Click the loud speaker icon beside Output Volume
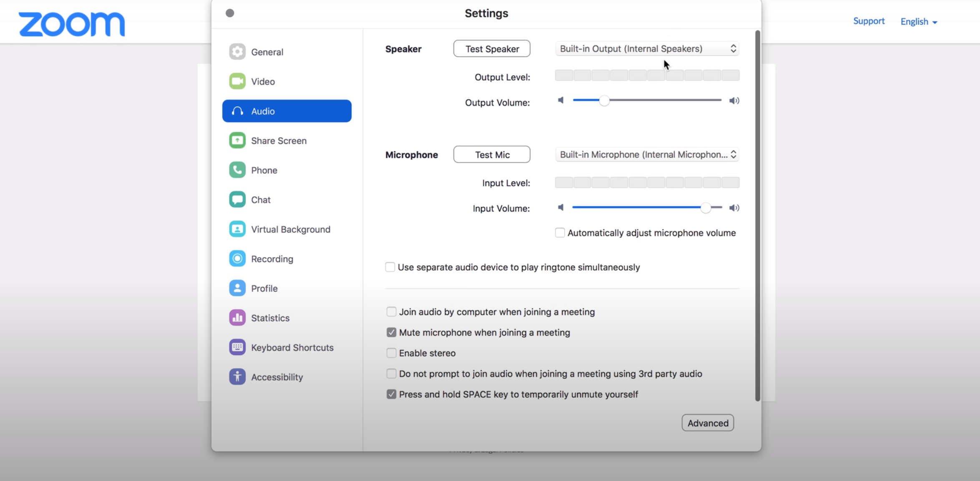Image resolution: width=980 pixels, height=481 pixels. [x=734, y=100]
